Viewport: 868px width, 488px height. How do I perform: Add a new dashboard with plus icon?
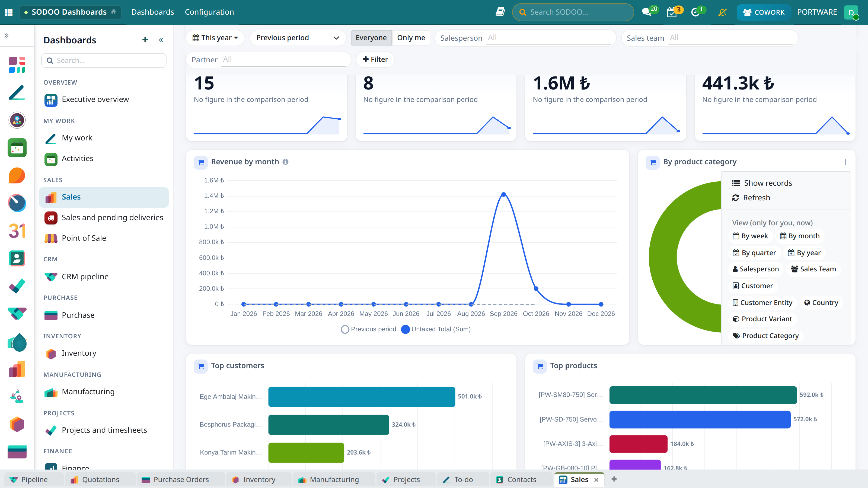[x=145, y=40]
